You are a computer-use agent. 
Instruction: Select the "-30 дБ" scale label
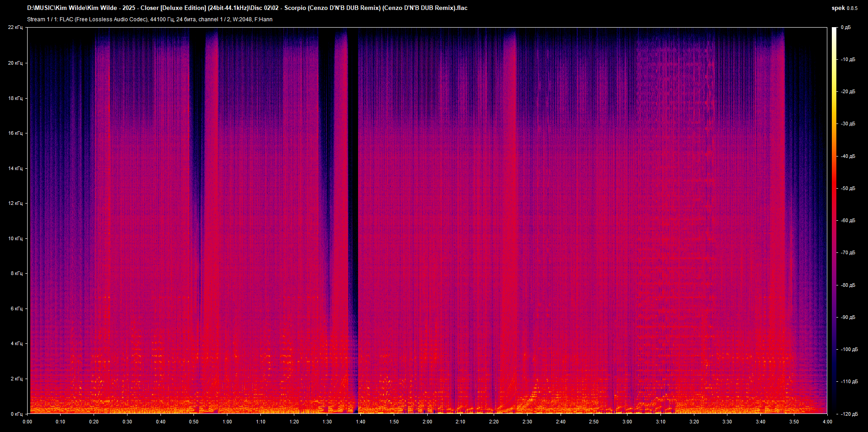[x=847, y=124]
